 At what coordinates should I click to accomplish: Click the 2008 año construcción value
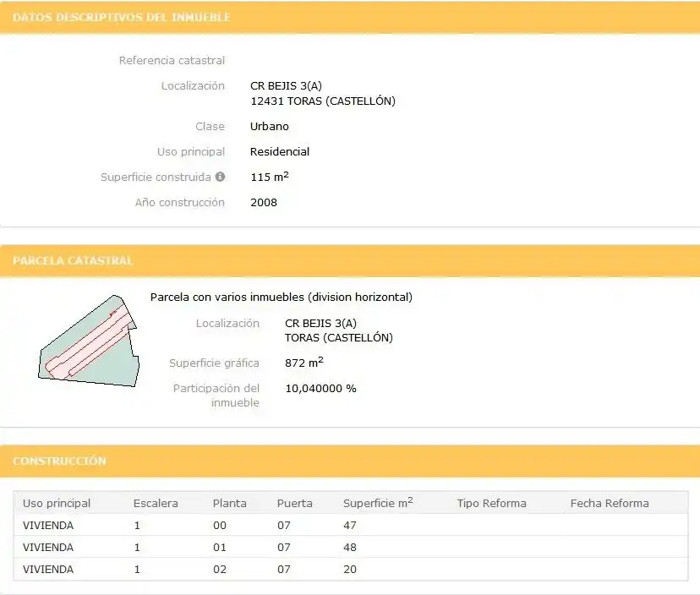(264, 202)
